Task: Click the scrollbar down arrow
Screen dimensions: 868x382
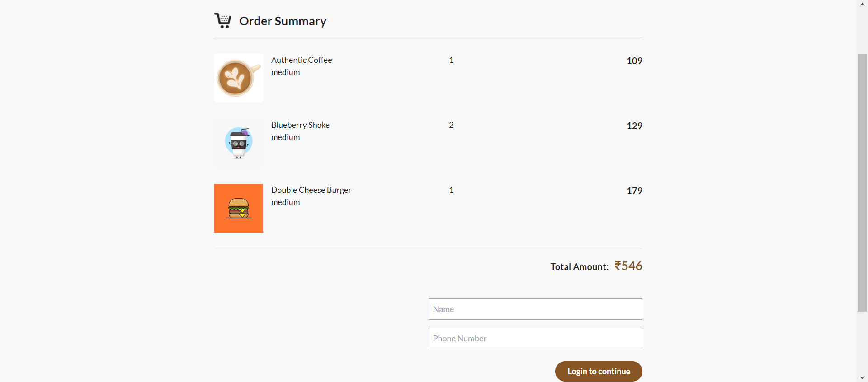Action: tap(862, 377)
